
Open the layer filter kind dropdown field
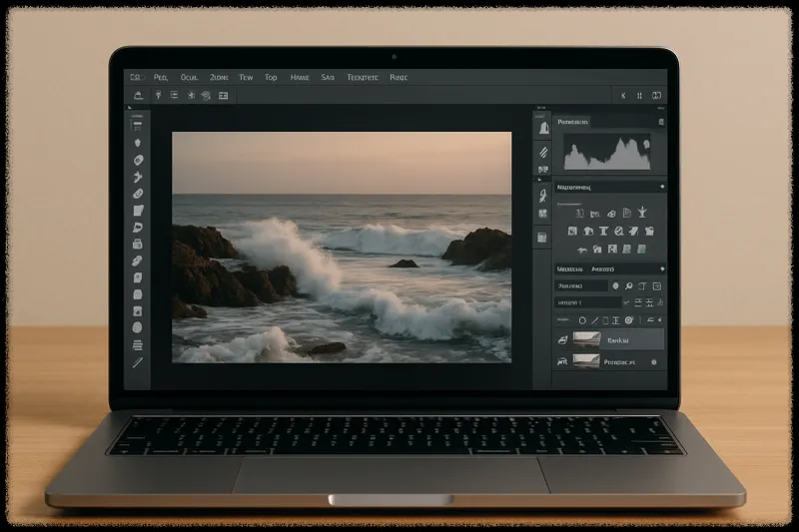[581, 286]
